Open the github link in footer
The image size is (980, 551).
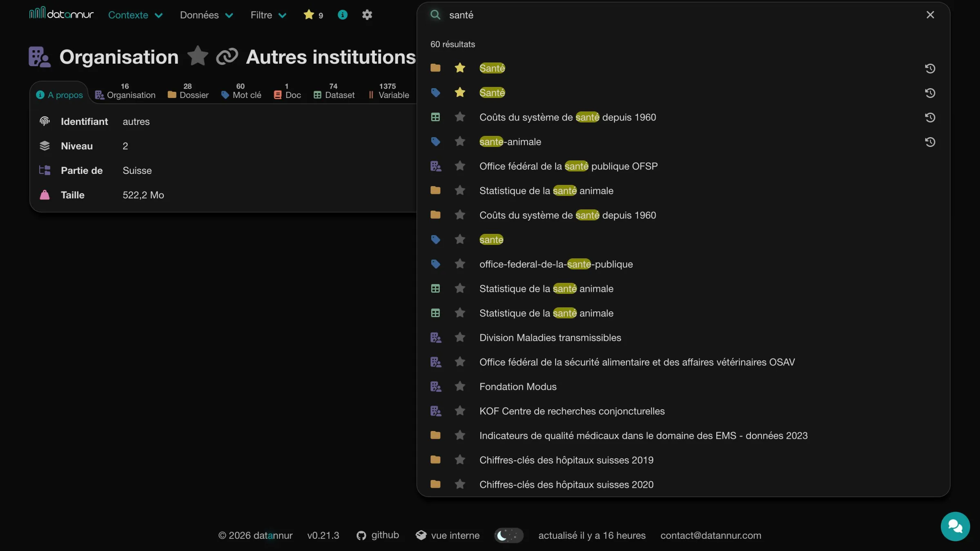pyautogui.click(x=377, y=535)
